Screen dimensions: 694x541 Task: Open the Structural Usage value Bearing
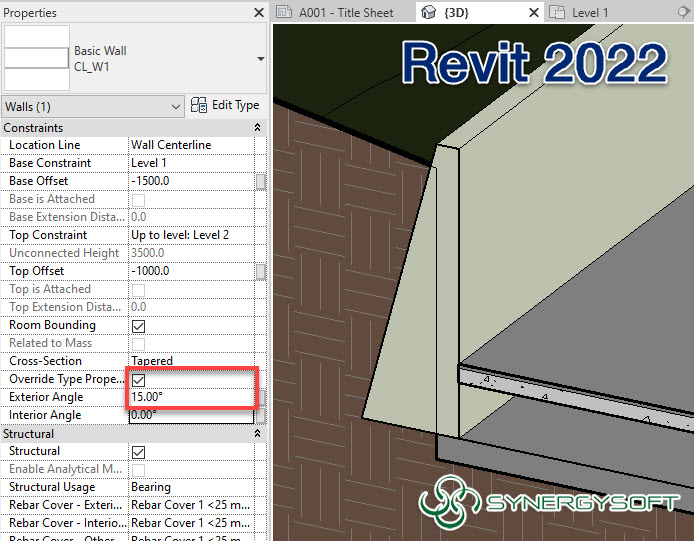click(x=192, y=487)
